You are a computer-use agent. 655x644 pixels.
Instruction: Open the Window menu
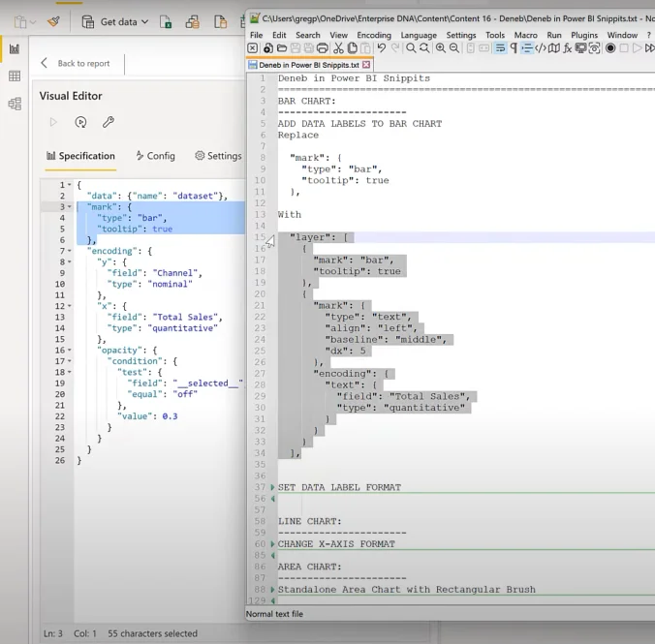click(x=622, y=35)
